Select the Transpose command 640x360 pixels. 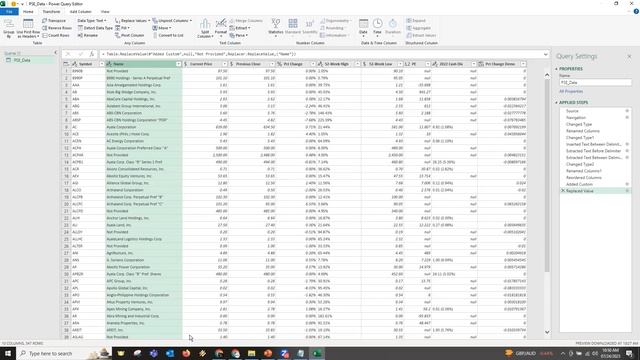[53, 20]
